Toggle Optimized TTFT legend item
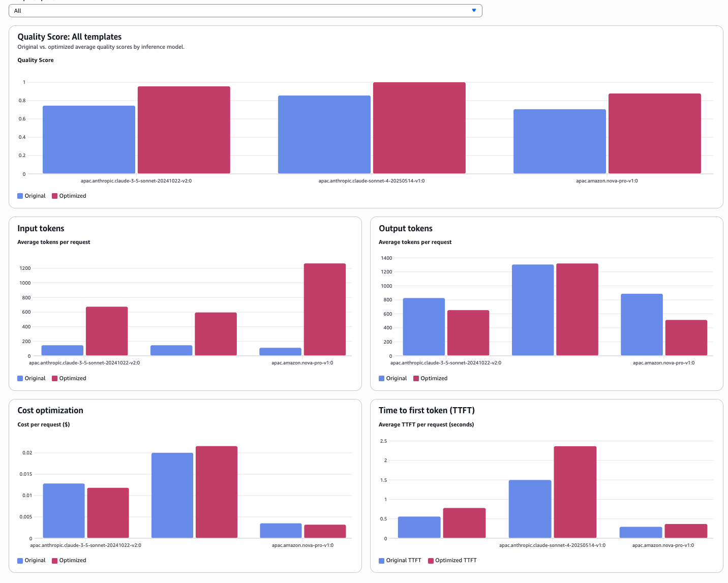This screenshot has width=728, height=583. coord(452,560)
